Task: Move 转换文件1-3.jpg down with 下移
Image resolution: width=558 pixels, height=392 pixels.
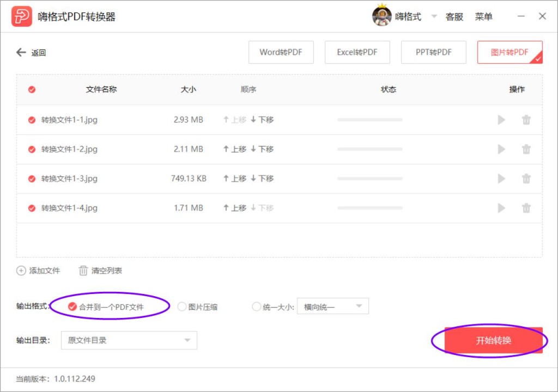Action: [262, 178]
